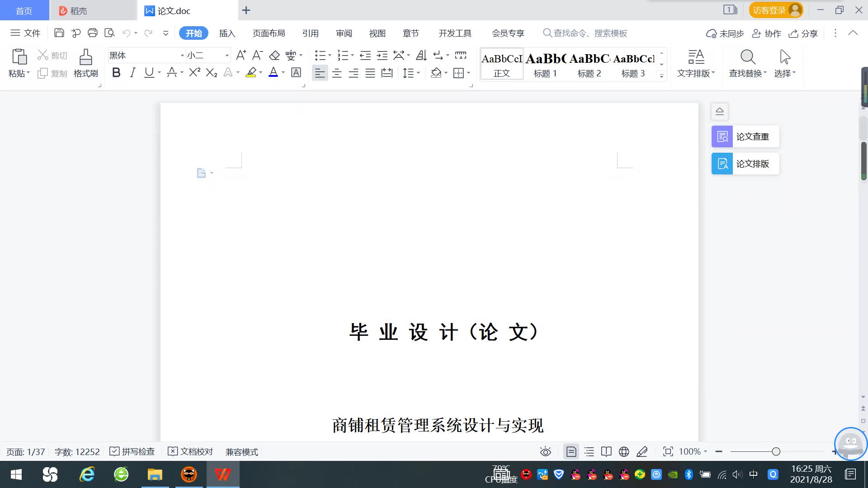Toggle bold formatting

click(116, 73)
